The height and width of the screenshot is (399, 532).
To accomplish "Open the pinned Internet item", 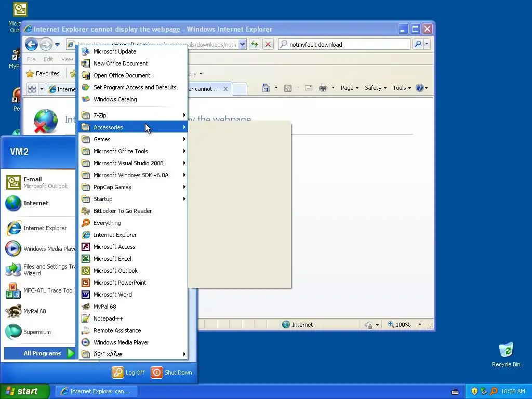I will (x=39, y=203).
